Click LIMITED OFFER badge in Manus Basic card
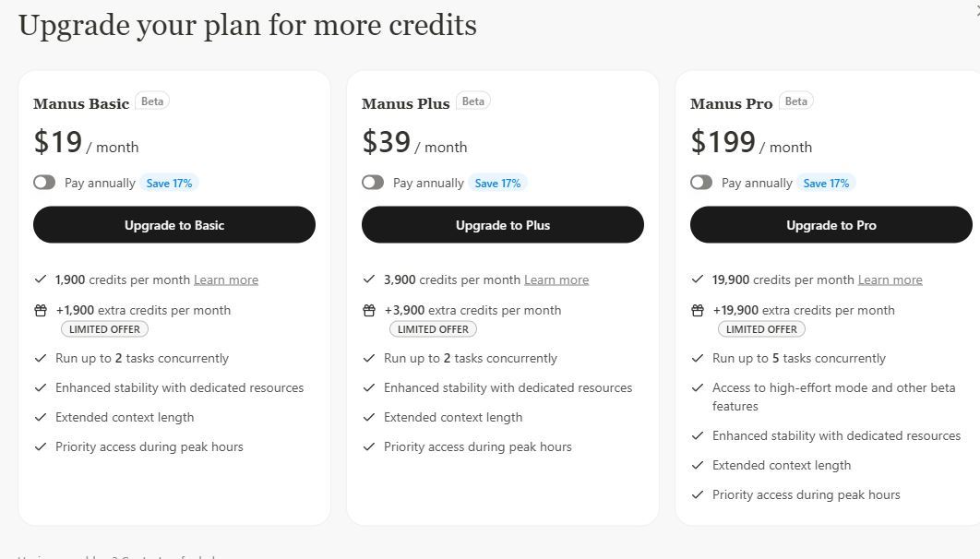The height and width of the screenshot is (559, 980). tap(105, 329)
